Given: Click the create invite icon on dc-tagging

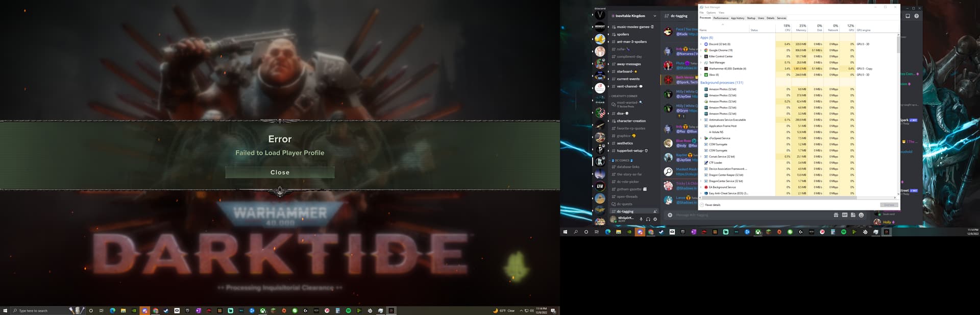Looking at the screenshot, I should click(655, 211).
